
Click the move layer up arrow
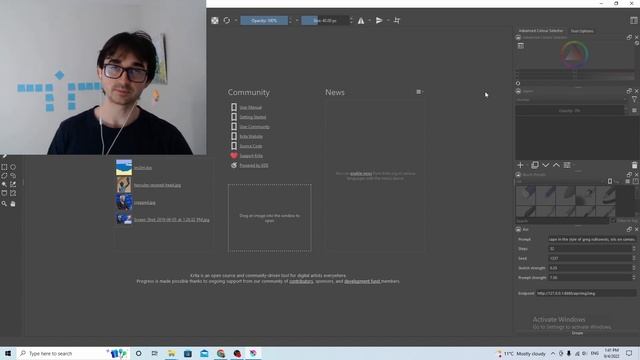(556, 165)
